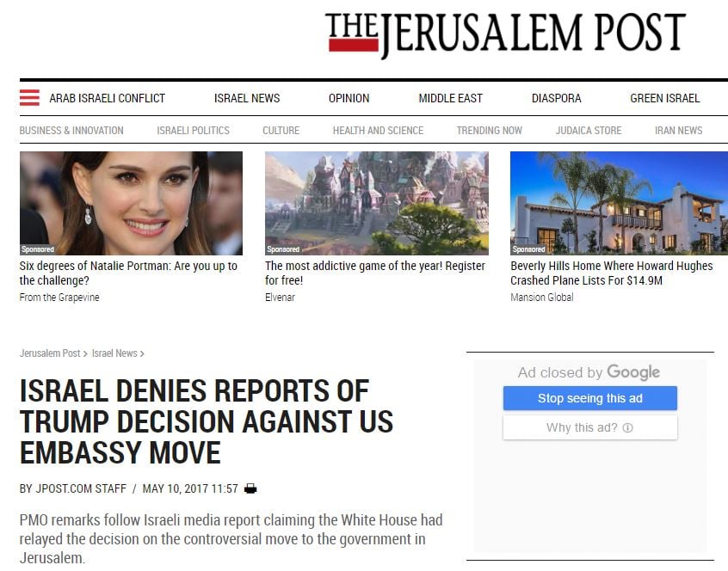Visit Iran News in the secondary nav
This screenshot has height=571, width=728.
click(678, 131)
